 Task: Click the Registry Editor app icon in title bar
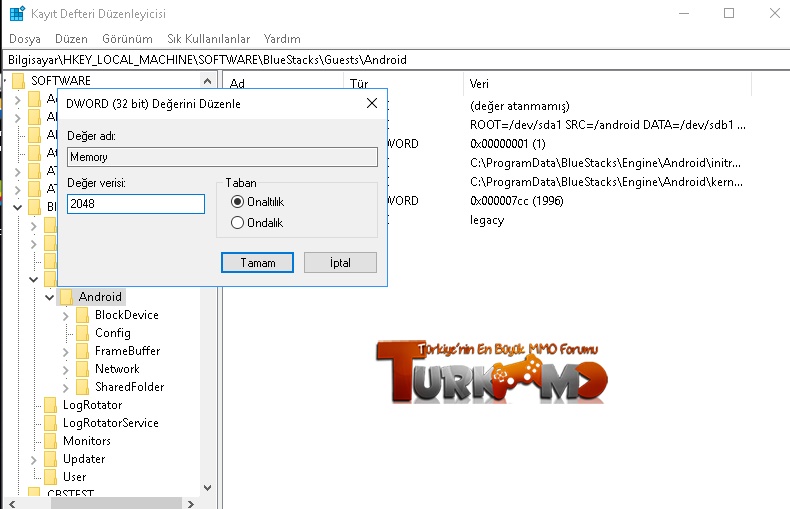(17, 13)
